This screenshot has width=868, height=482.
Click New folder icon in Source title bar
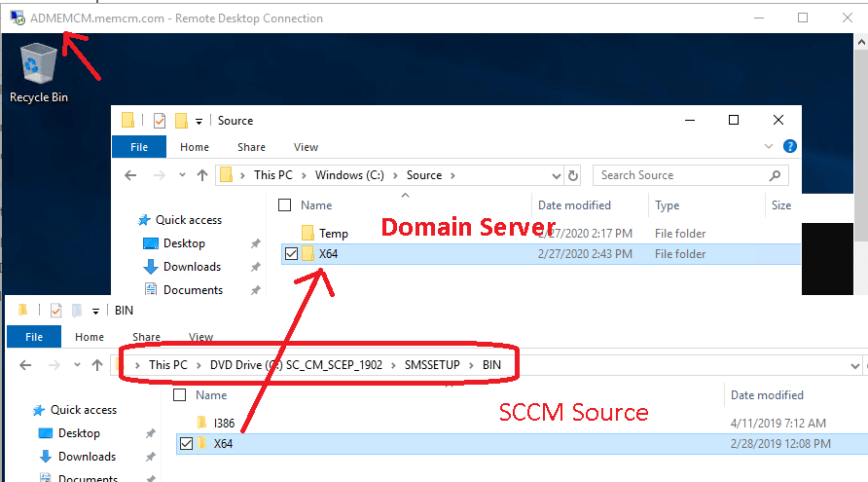click(181, 120)
